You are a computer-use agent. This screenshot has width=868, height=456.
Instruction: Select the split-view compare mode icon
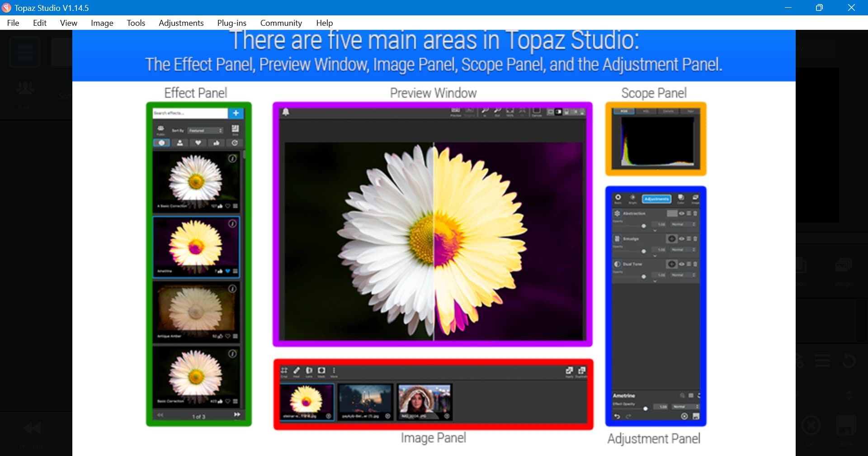[558, 112]
